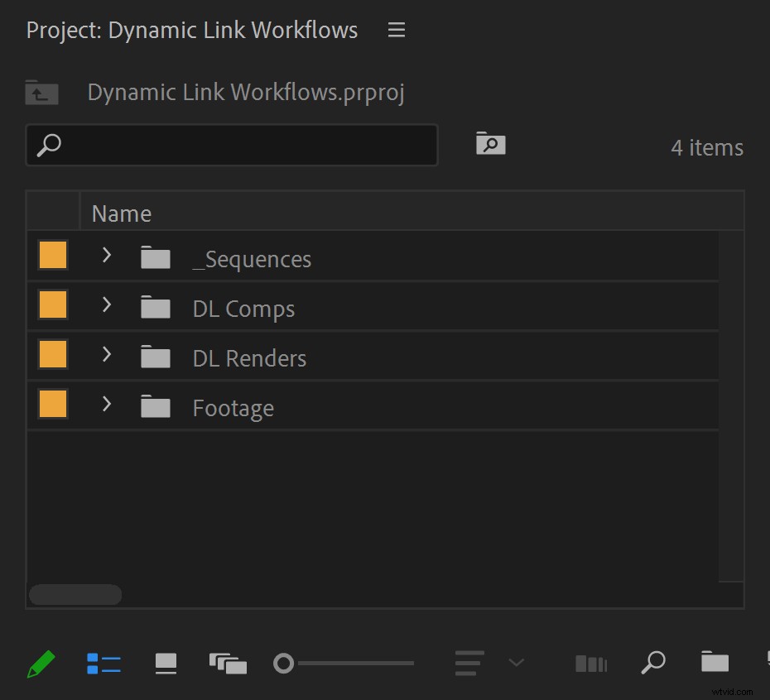
Task: Open the sort order dropdown chevron
Action: click(517, 663)
